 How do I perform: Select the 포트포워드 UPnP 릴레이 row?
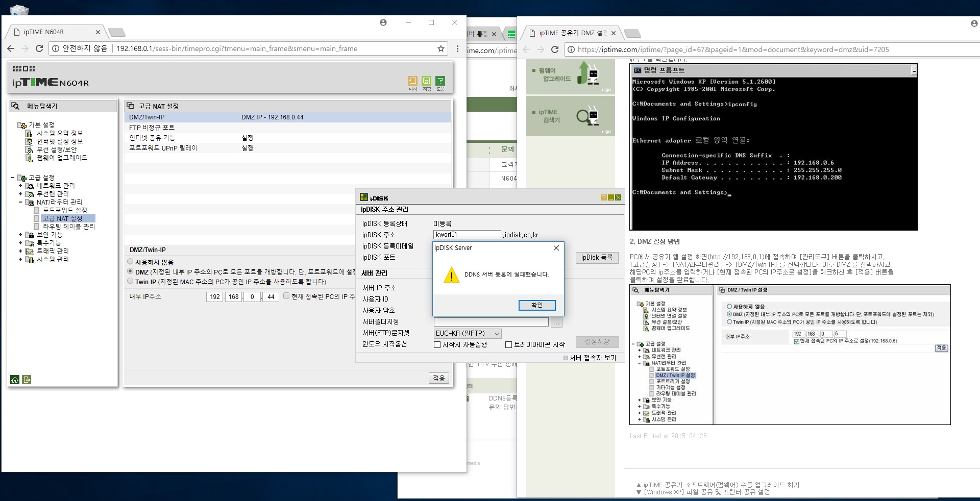pos(288,148)
